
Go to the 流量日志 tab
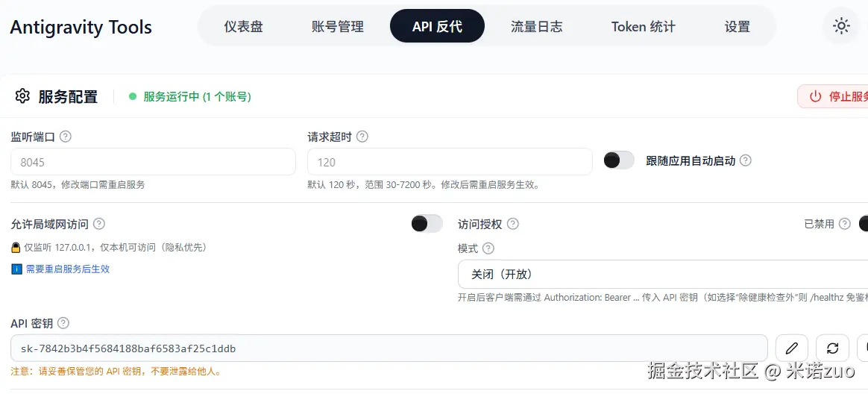click(x=536, y=27)
